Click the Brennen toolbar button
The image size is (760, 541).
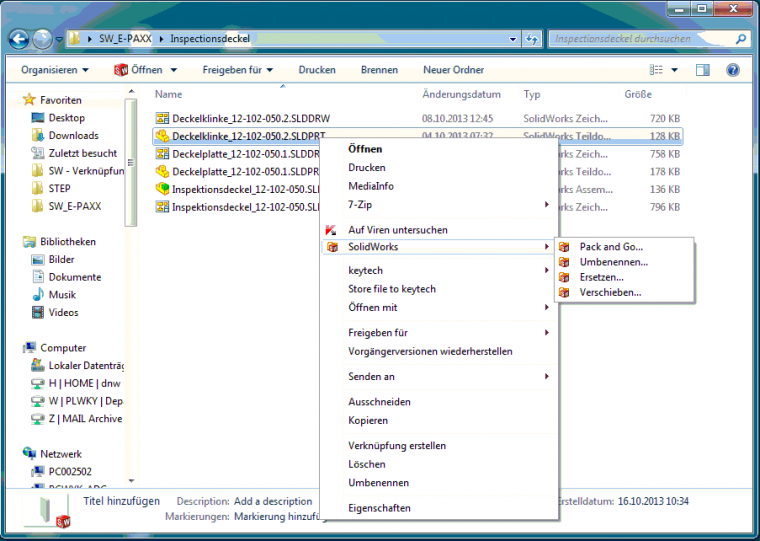pyautogui.click(x=380, y=70)
